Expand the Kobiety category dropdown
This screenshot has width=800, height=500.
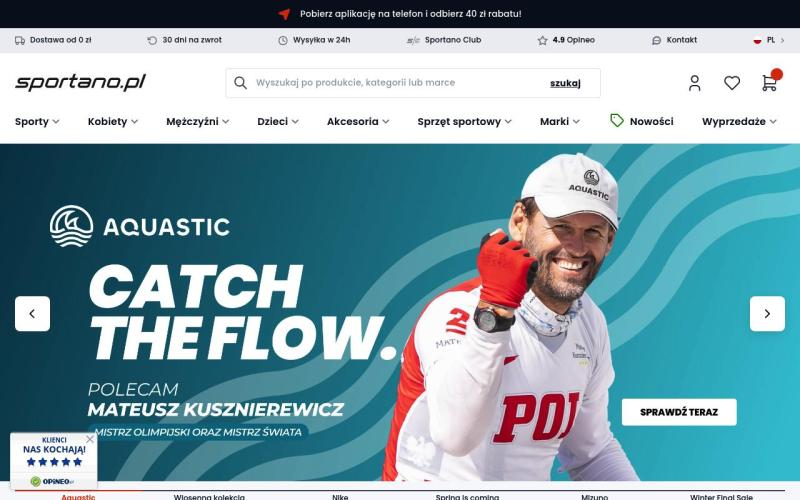tap(113, 121)
